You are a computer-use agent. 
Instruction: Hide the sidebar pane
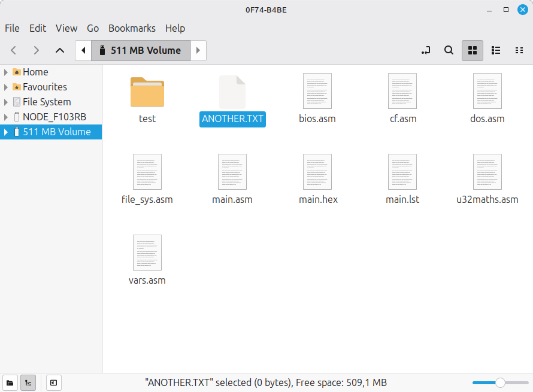(x=53, y=382)
